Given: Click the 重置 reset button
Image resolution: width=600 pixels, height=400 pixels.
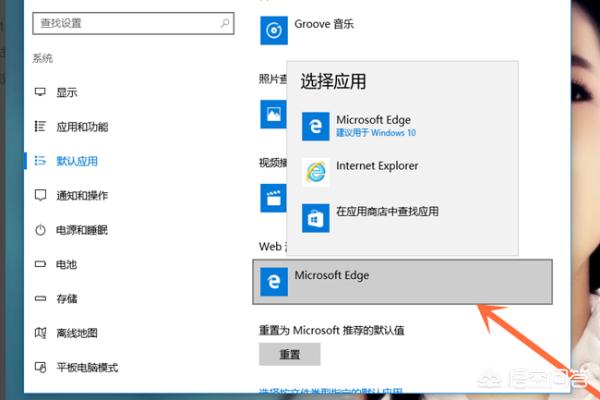Looking at the screenshot, I should [290, 354].
